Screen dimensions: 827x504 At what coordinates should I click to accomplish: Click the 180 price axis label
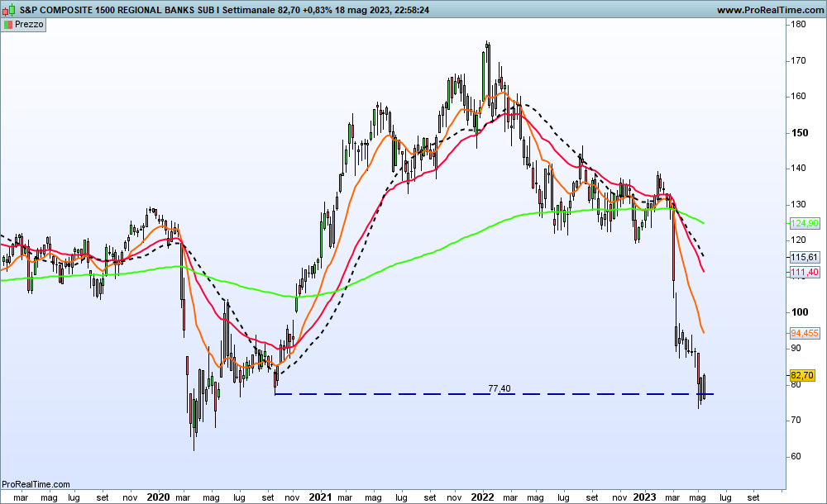(x=799, y=24)
